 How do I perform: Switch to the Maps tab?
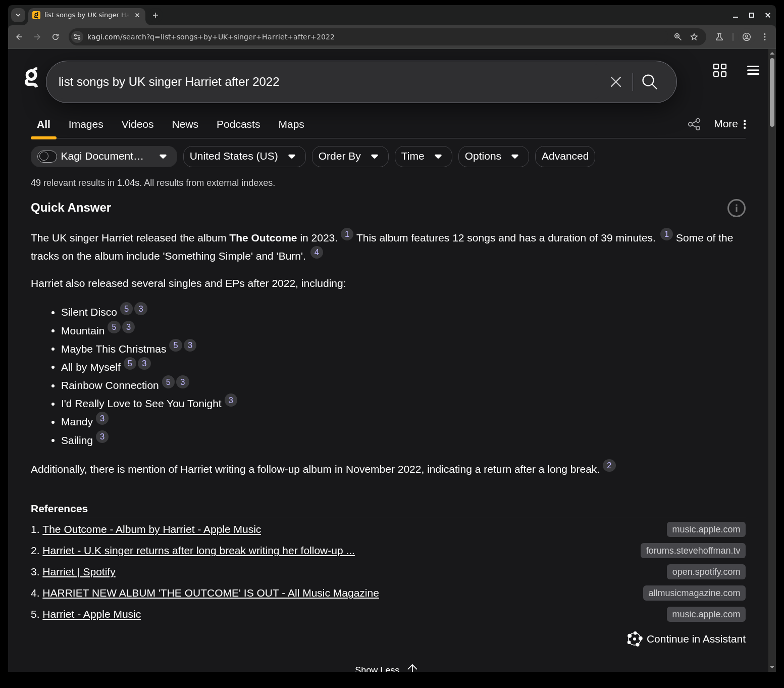(291, 124)
